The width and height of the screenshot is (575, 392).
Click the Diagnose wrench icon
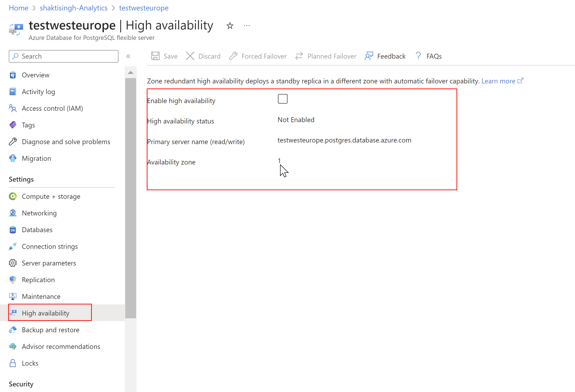click(13, 142)
